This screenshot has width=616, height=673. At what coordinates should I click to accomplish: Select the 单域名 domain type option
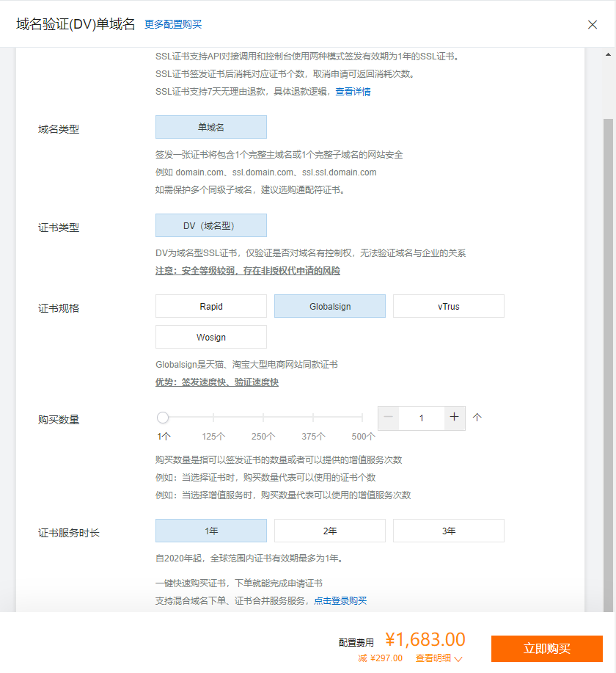point(211,127)
